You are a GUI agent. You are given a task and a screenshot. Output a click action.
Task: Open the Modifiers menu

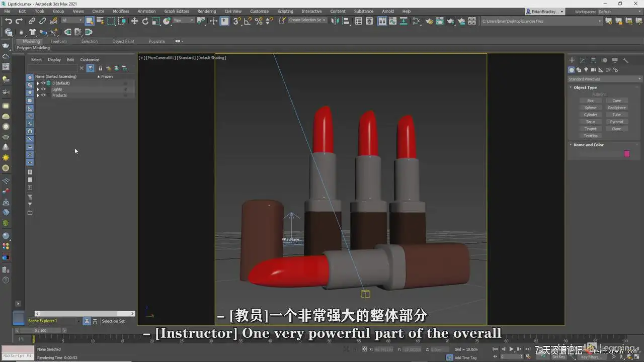tap(121, 11)
